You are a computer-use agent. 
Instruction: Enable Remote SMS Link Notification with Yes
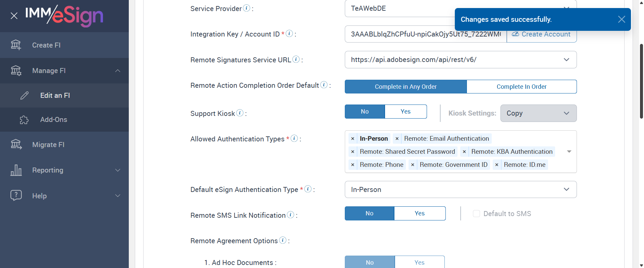coord(420,213)
